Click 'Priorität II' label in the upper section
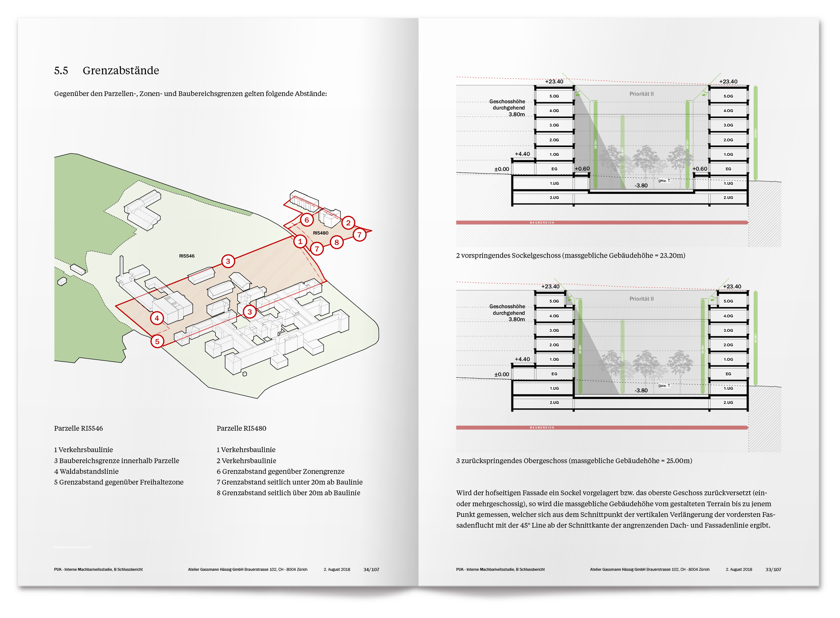Image resolution: width=840 pixels, height=618 pixels. 641,94
